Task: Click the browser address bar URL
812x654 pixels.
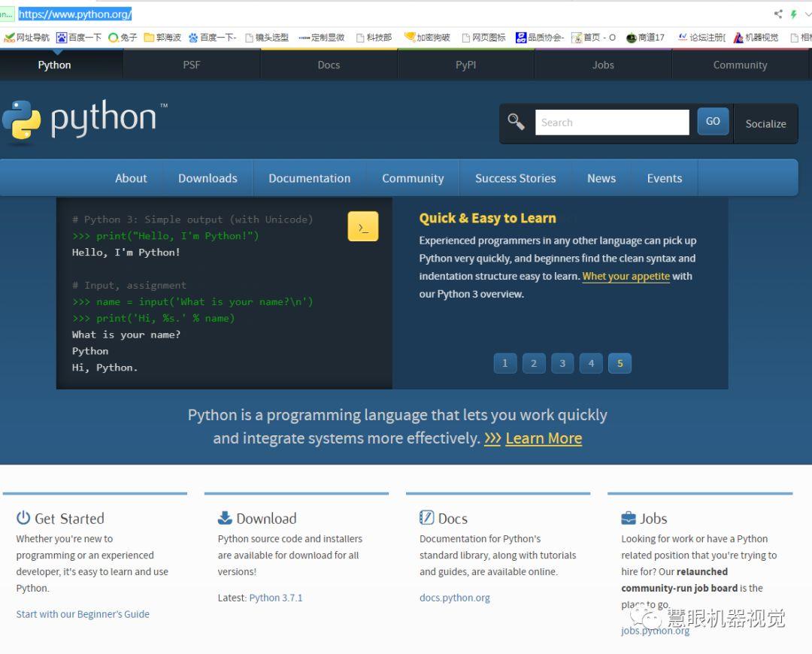Action: (75, 14)
